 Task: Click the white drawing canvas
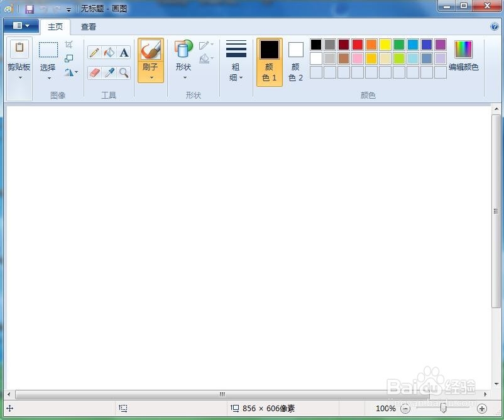coord(248,248)
